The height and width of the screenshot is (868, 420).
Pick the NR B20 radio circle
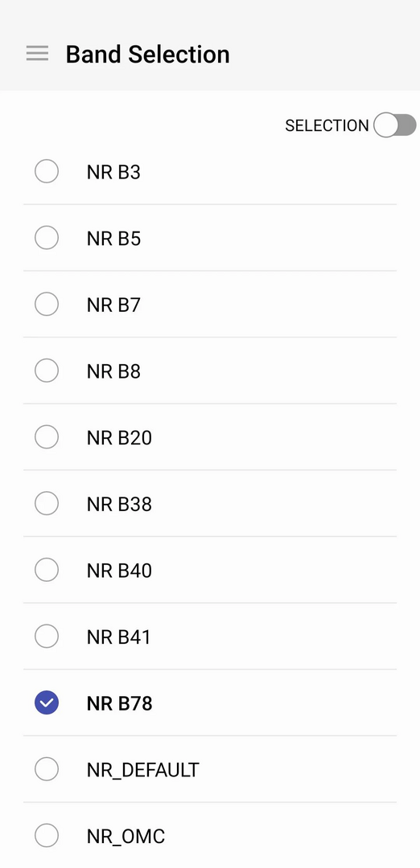[47, 437]
